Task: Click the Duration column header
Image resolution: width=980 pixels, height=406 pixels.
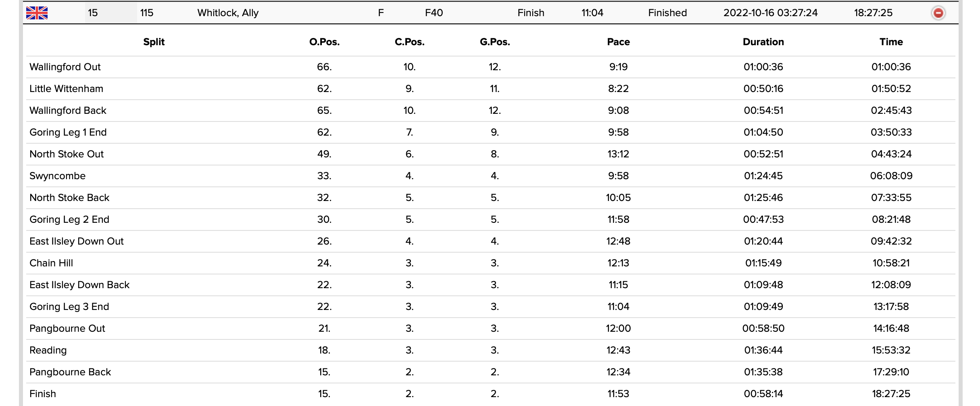Action: (x=763, y=42)
